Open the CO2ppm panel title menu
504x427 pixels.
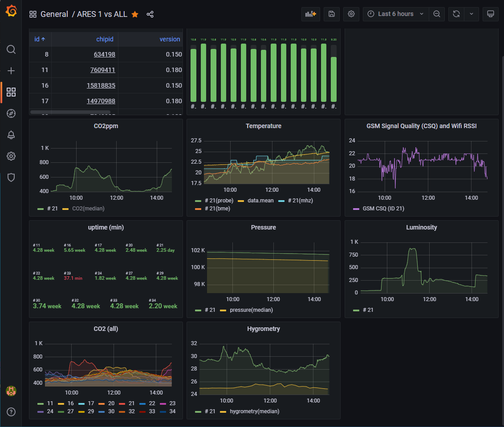coord(106,126)
